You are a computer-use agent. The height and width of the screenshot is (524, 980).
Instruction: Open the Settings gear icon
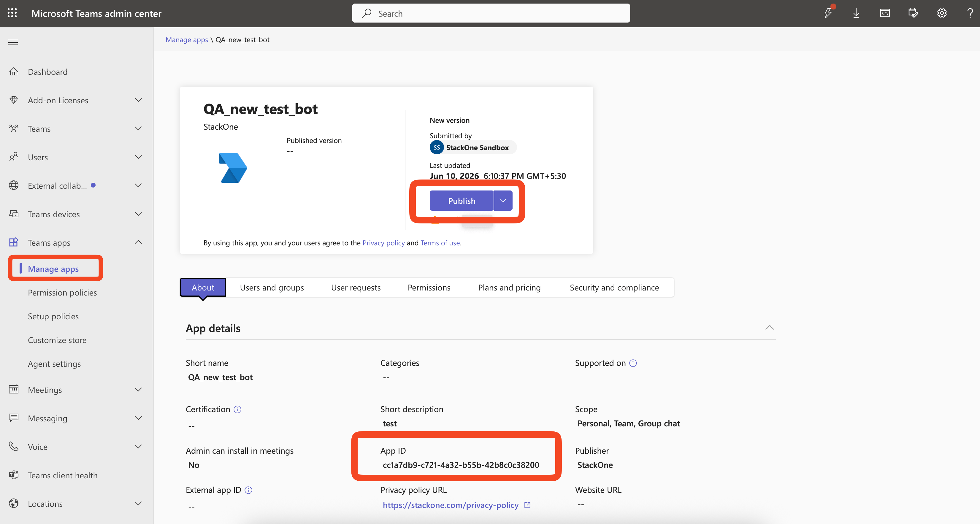[942, 13]
